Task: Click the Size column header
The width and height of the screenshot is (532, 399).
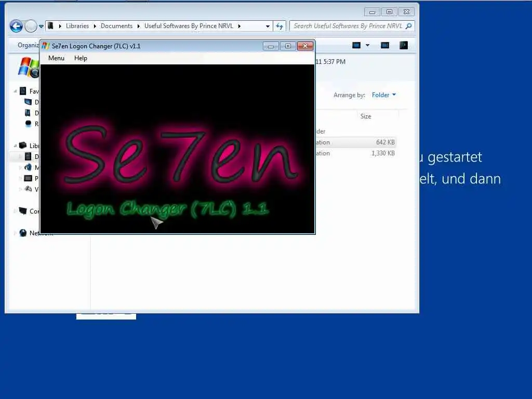Action: click(x=365, y=116)
